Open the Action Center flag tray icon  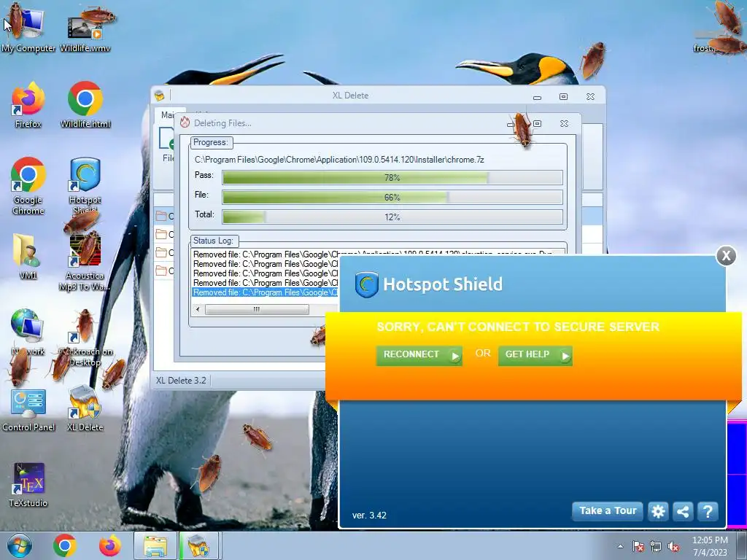638,546
